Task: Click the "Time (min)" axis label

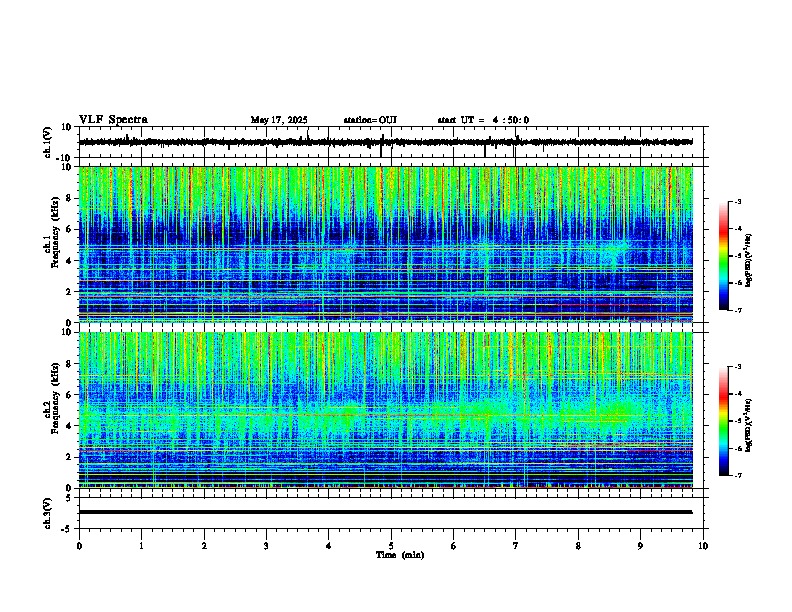Action: [x=400, y=555]
